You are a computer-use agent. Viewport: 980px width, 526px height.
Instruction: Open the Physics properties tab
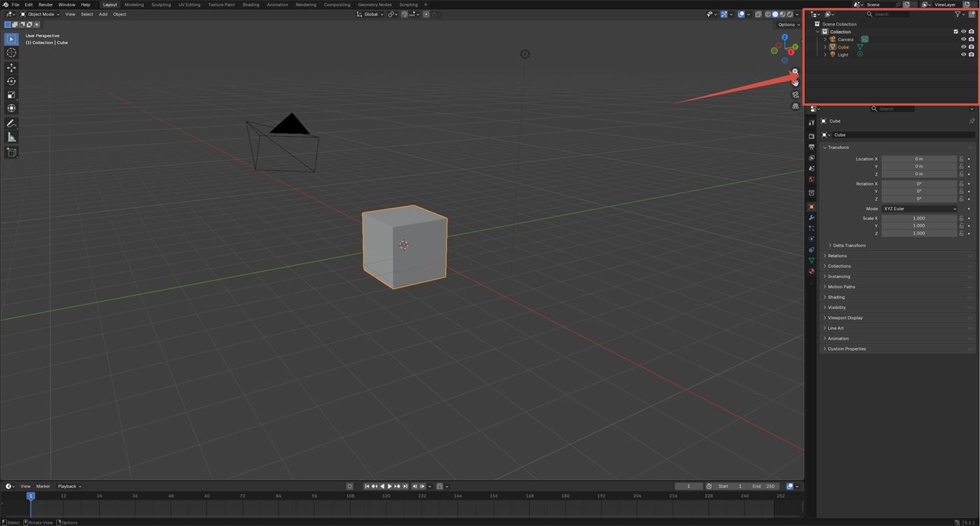coord(811,239)
